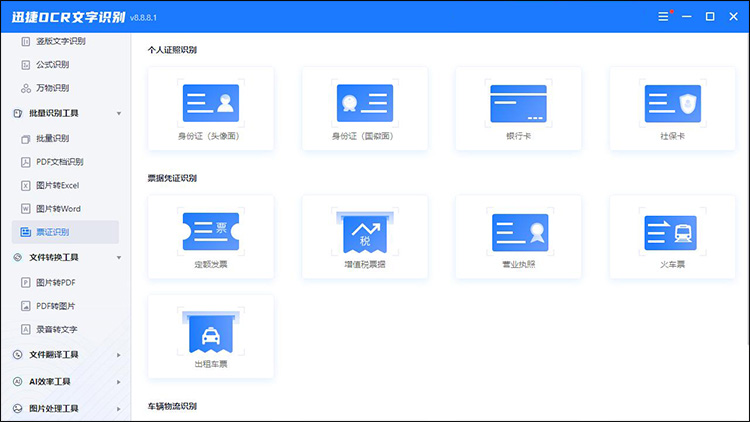Image resolution: width=750 pixels, height=422 pixels.
Task: Click the 文件翻译工具 section icon
Action: [18, 355]
